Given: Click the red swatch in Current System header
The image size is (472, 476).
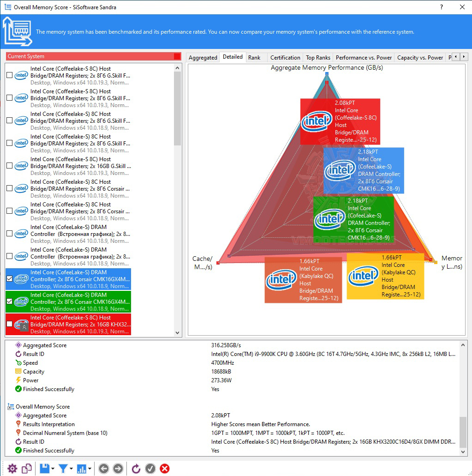Looking at the screenshot, I should (x=177, y=56).
